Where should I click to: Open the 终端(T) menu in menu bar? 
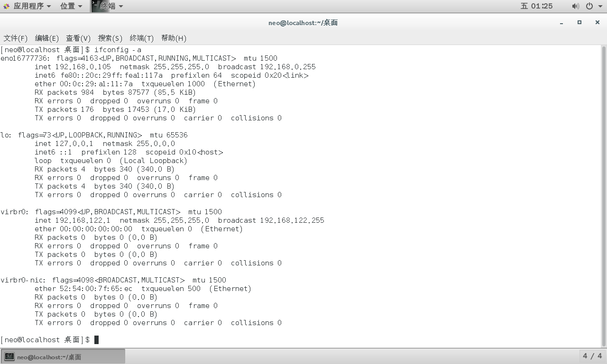[x=141, y=38]
